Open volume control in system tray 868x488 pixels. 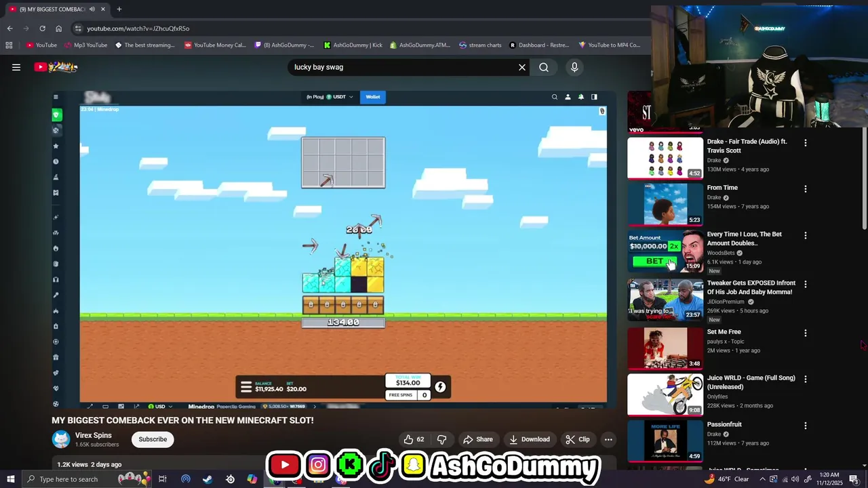pyautogui.click(x=795, y=479)
